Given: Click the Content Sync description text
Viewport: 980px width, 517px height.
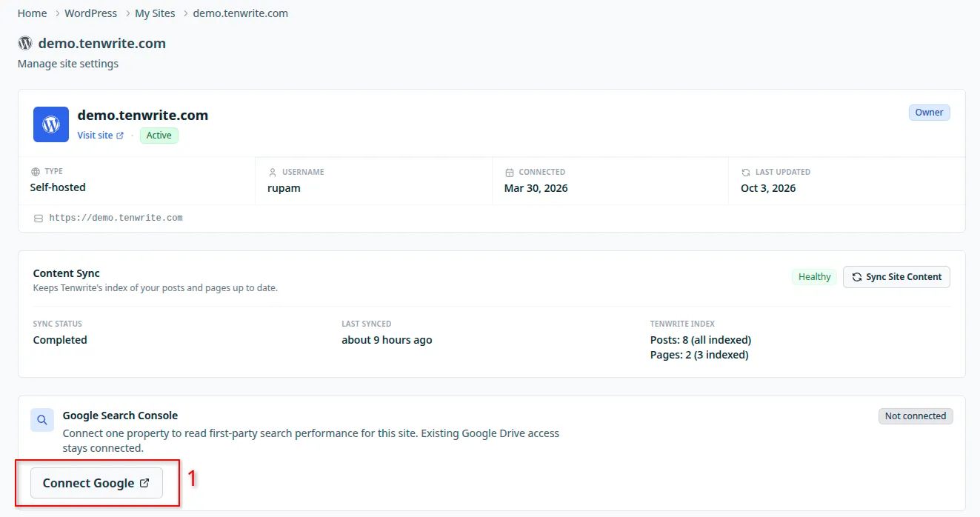Looking at the screenshot, I should coord(156,288).
